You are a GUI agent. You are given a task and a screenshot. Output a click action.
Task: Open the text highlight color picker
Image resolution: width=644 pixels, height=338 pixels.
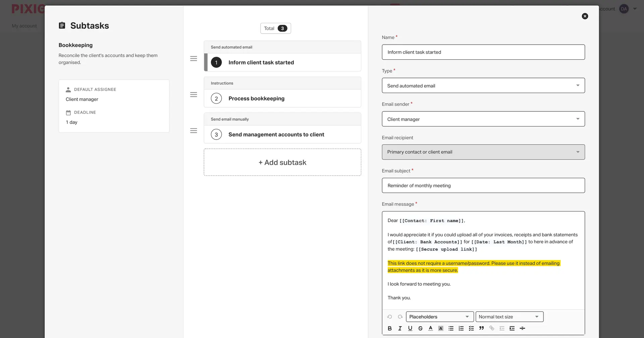(x=441, y=328)
